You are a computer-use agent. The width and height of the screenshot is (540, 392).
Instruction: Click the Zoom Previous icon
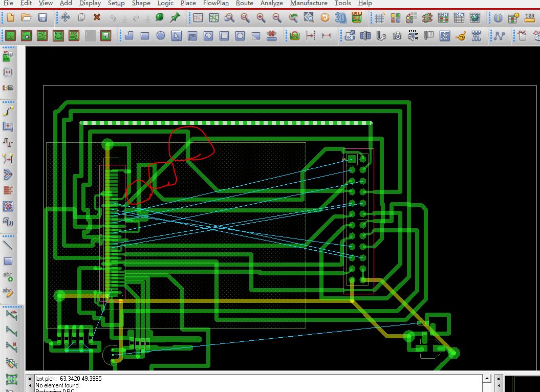click(293, 17)
